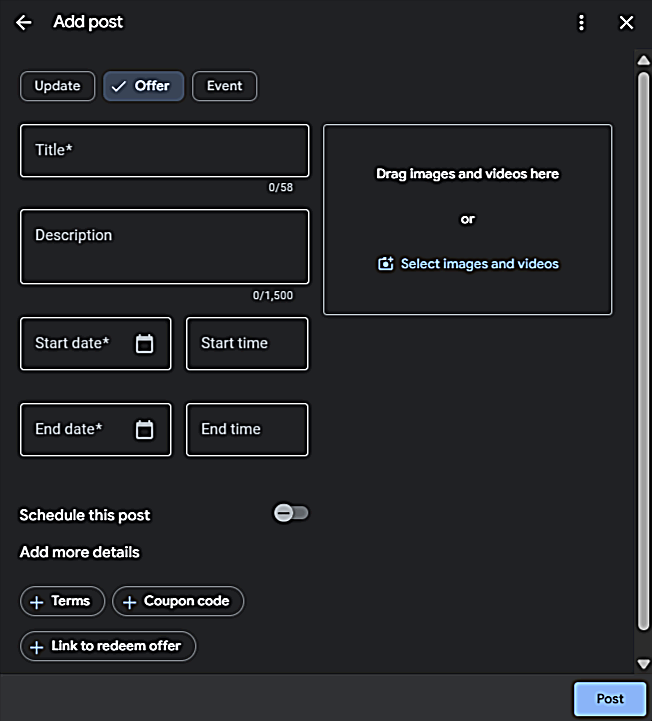
Task: Switch to the Event post type
Action: (224, 86)
